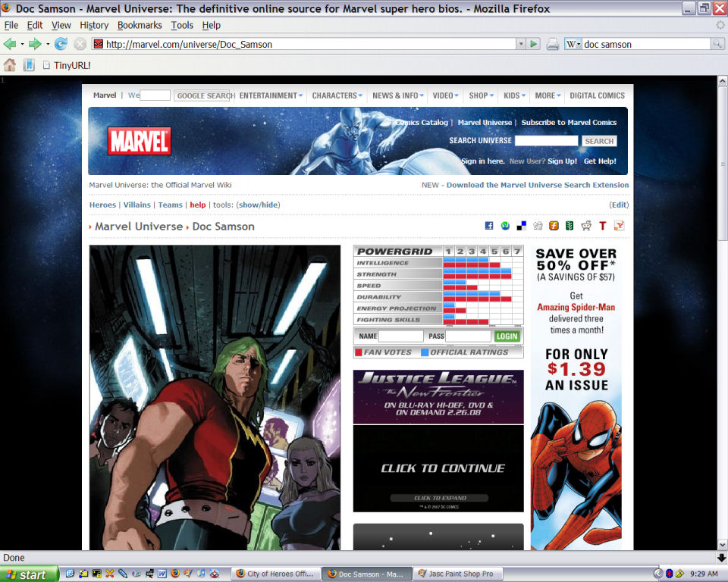
Task: Expand the Characters navigation menu
Action: 337,95
